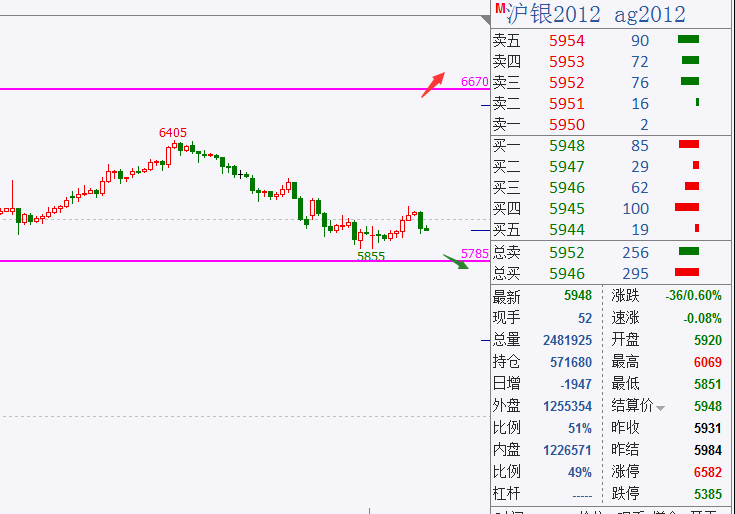Click the 总卖 average price 5952

(567, 253)
